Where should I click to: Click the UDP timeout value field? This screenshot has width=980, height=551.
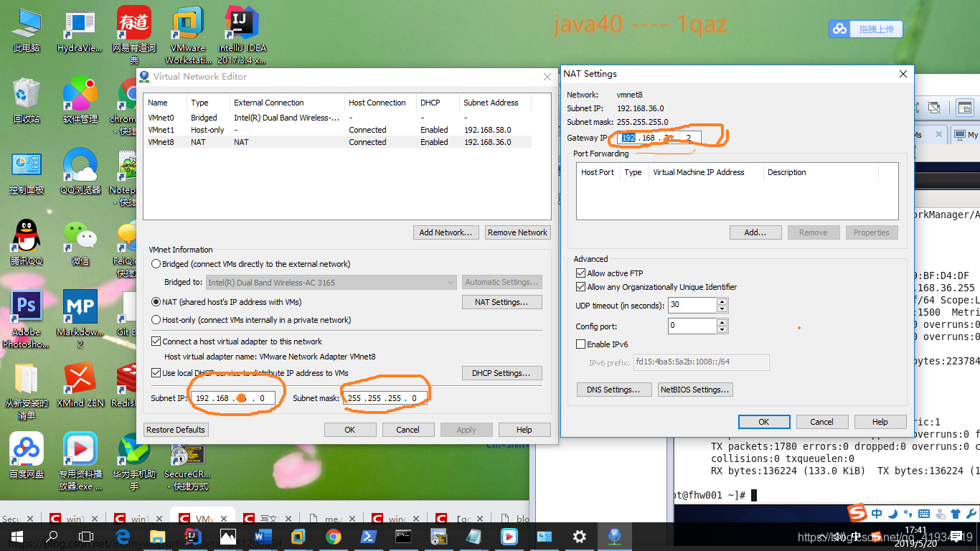tap(692, 305)
